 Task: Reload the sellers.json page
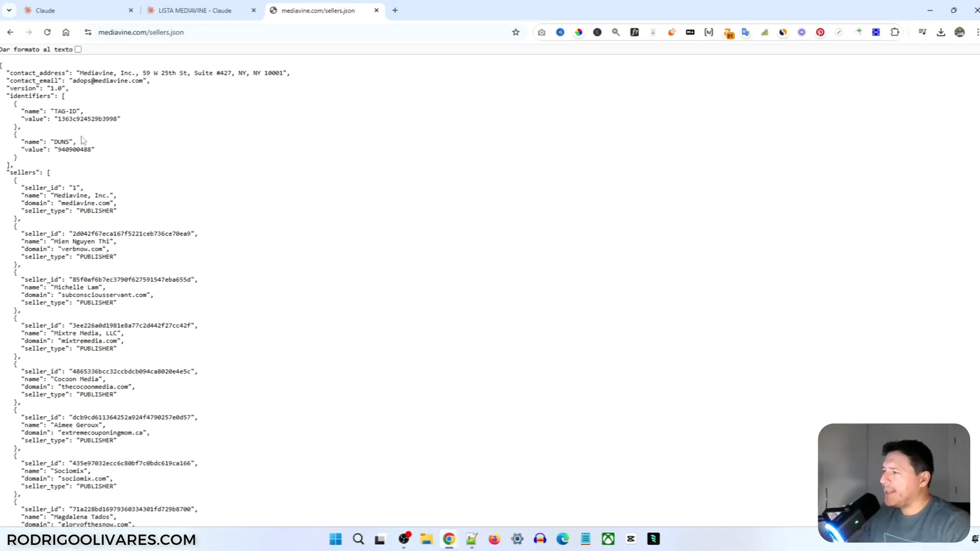pyautogui.click(x=47, y=32)
